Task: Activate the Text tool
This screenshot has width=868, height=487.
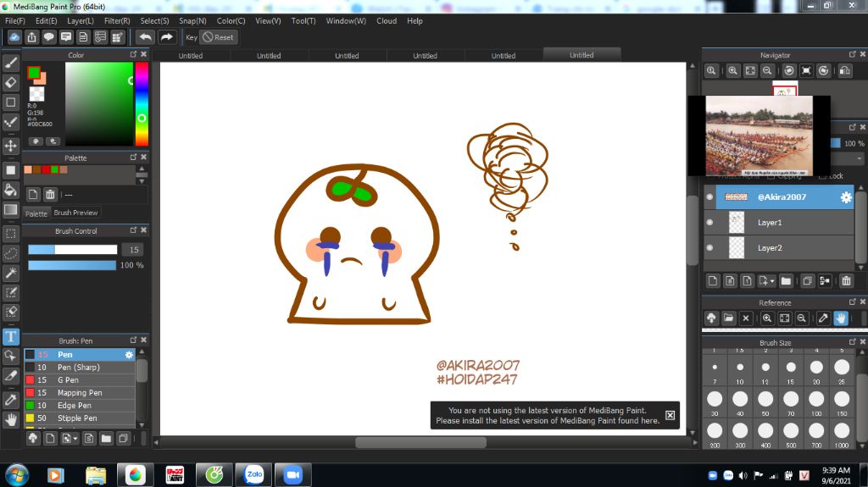Action: pos(10,336)
